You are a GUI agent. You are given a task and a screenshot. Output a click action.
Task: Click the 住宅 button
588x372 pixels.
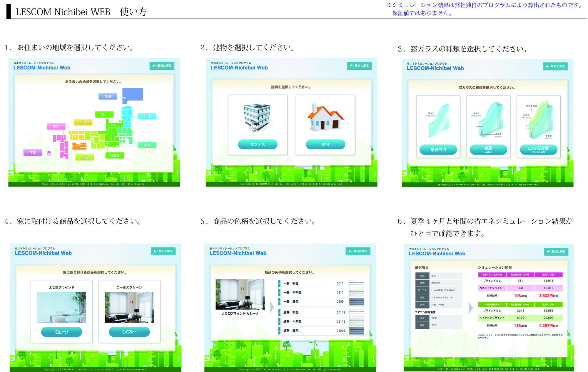[x=325, y=145]
